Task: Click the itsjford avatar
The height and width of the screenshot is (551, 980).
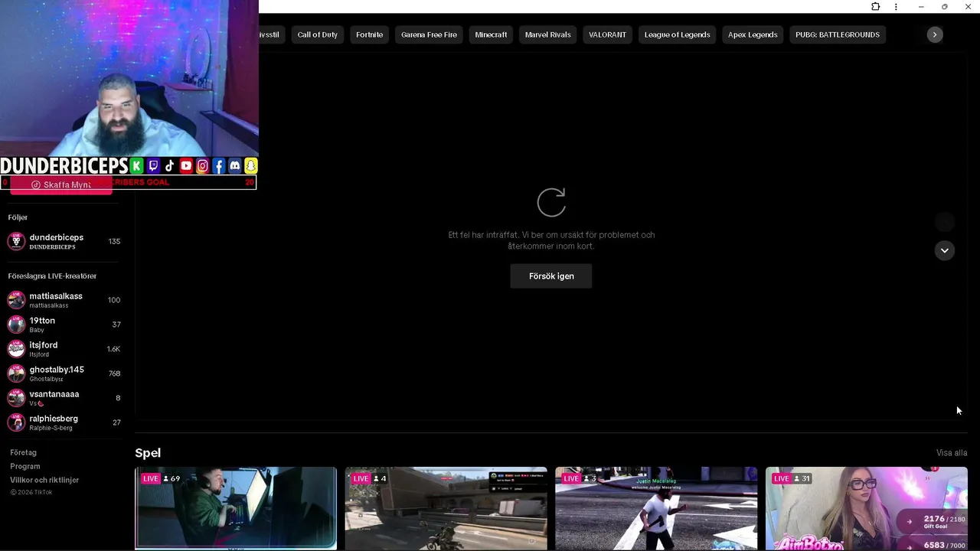Action: [x=16, y=349]
